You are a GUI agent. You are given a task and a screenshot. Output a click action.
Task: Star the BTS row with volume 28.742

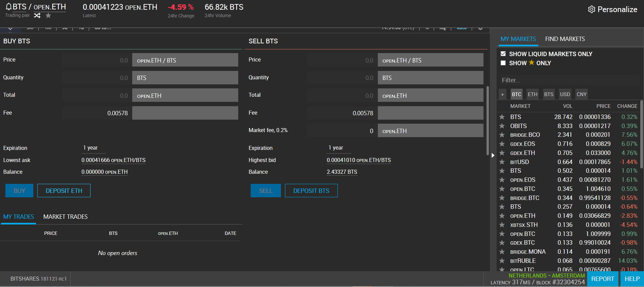pos(502,117)
